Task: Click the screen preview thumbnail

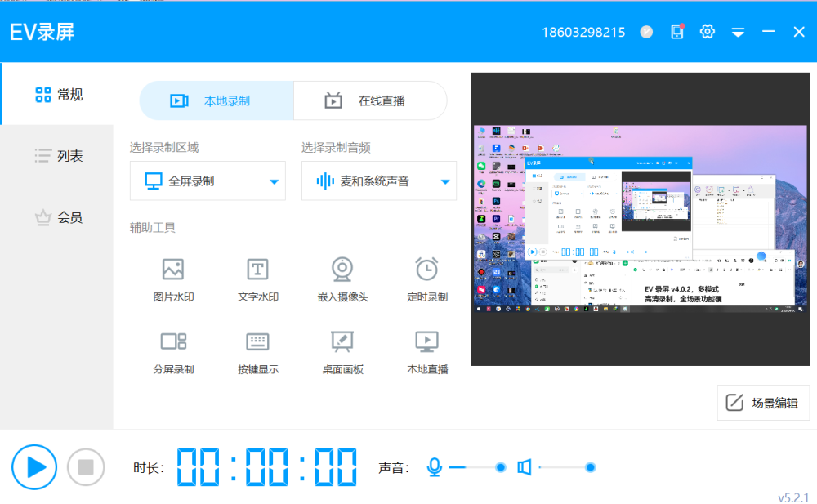Action: coord(640,219)
